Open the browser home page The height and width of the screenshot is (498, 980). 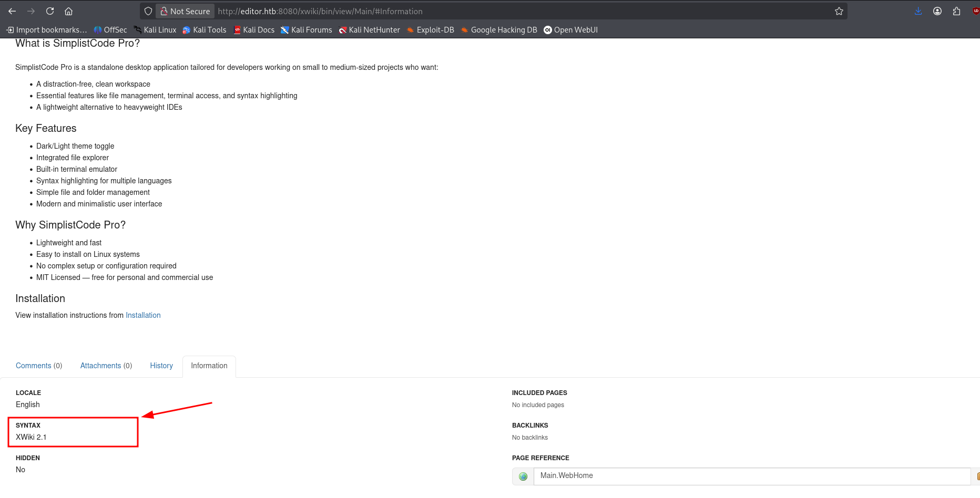[x=68, y=11]
